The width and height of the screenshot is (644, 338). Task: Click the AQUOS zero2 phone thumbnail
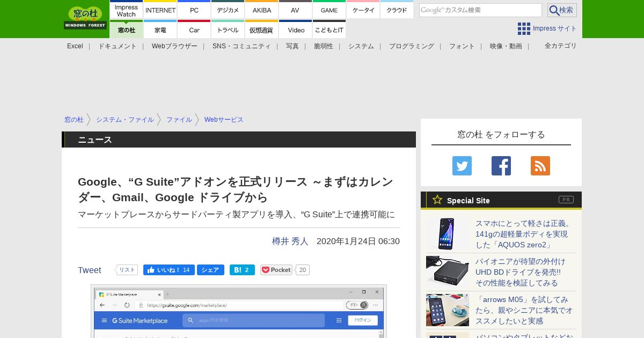coord(448,234)
